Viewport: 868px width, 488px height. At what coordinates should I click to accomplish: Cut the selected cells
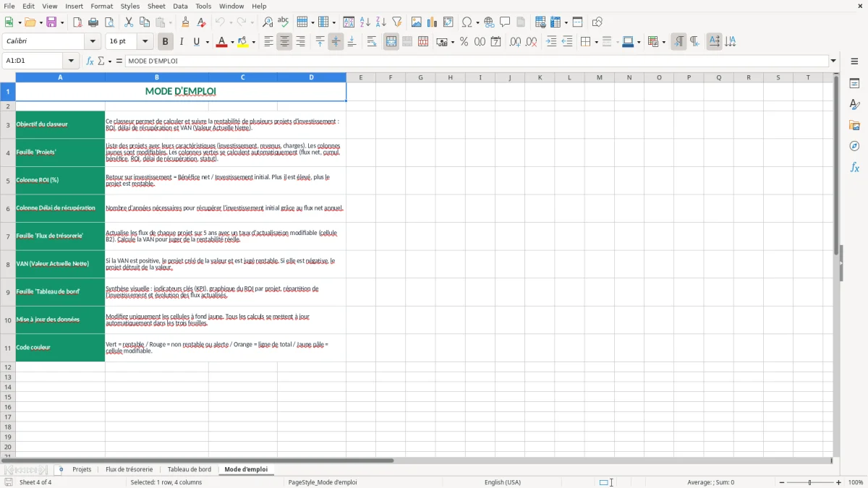[x=128, y=22]
